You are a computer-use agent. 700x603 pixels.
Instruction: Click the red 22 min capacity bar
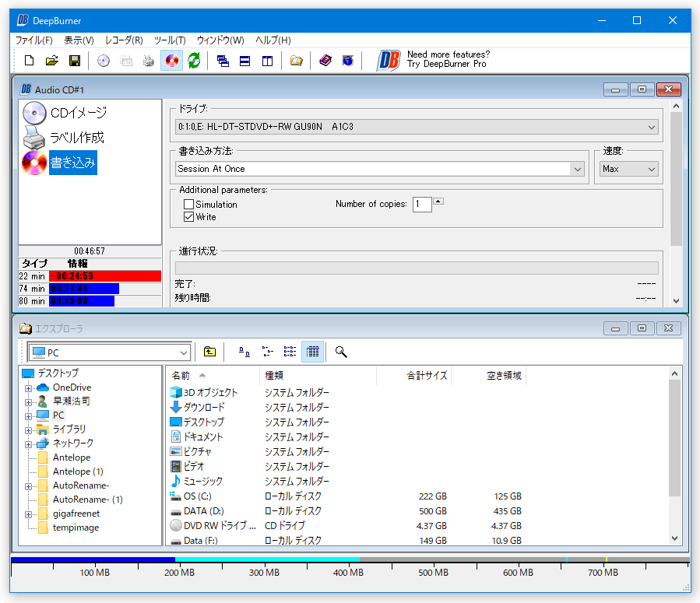(105, 276)
